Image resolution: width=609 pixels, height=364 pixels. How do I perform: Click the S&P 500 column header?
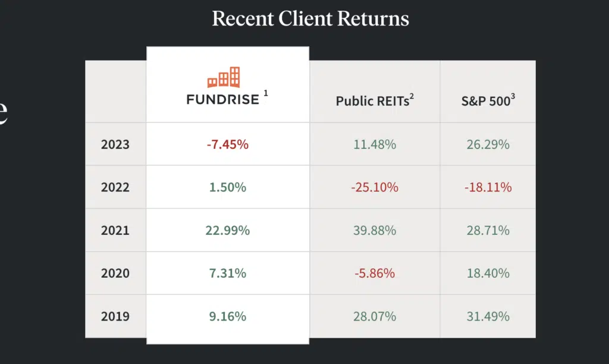pos(488,101)
